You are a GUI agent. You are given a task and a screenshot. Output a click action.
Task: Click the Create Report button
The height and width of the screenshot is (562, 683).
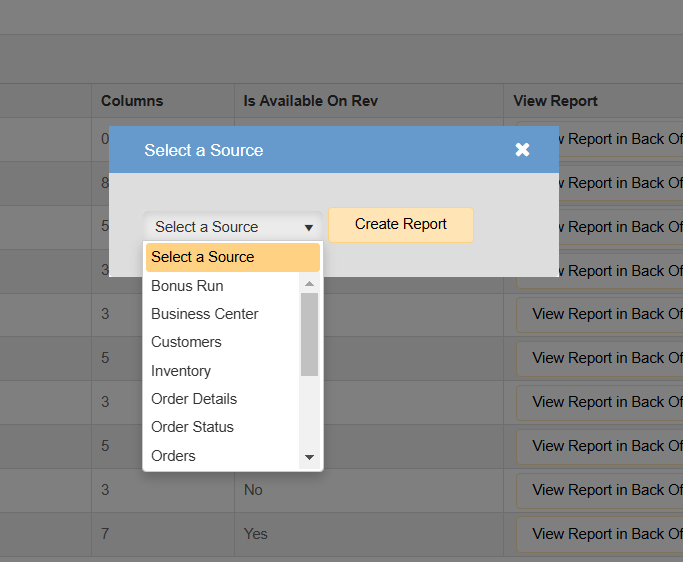pyautogui.click(x=400, y=224)
